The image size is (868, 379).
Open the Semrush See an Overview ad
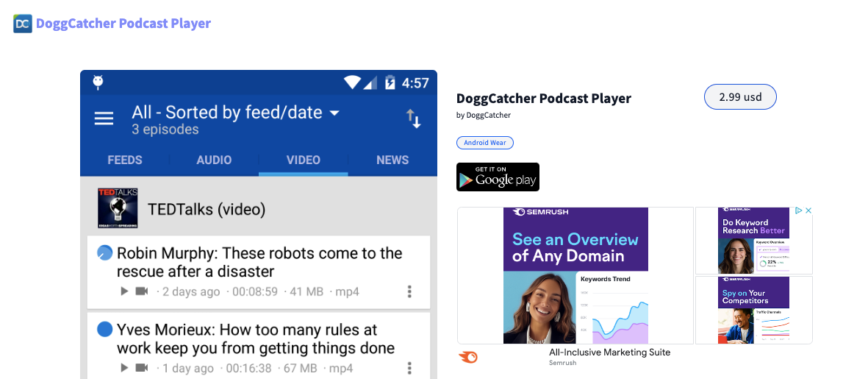pos(575,275)
